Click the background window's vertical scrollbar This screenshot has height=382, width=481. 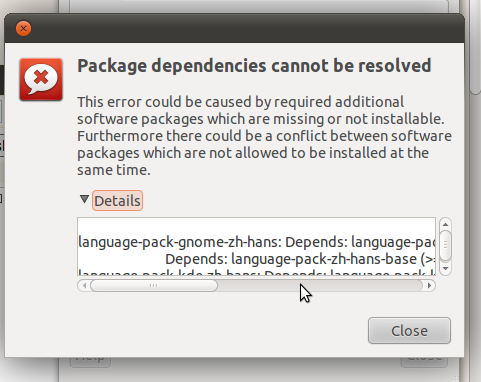[x=475, y=47]
